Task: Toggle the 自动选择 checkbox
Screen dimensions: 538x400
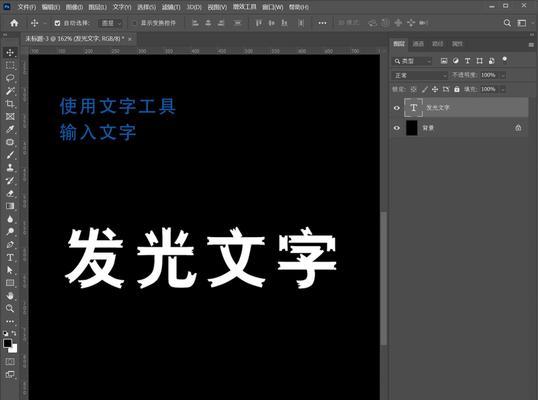Action: pyautogui.click(x=57, y=23)
